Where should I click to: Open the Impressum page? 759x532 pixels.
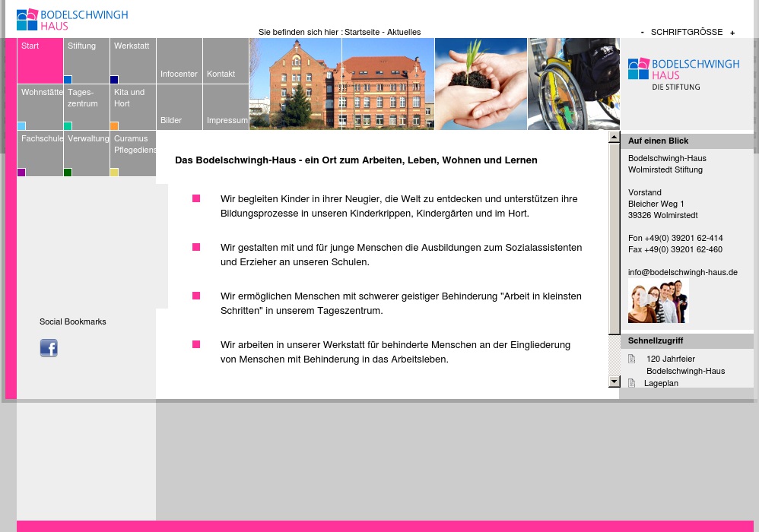226,107
